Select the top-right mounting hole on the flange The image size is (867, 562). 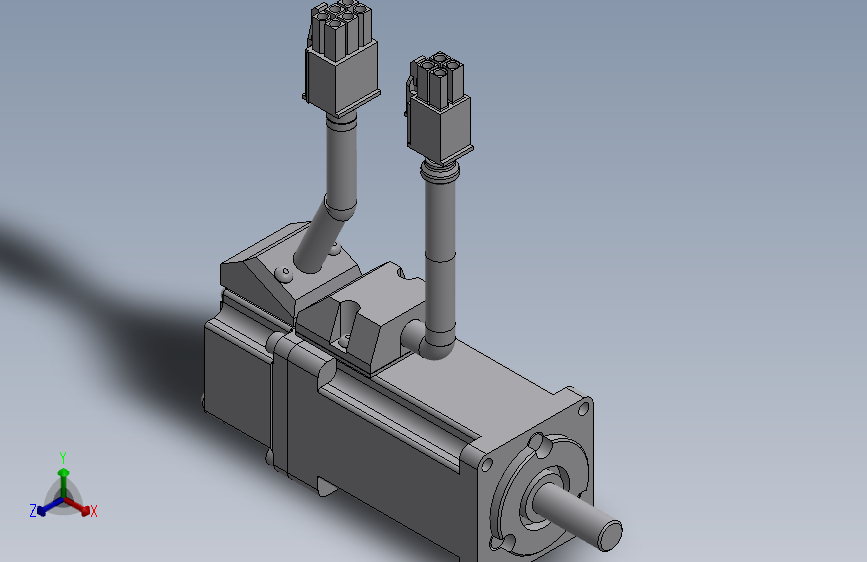pos(583,409)
